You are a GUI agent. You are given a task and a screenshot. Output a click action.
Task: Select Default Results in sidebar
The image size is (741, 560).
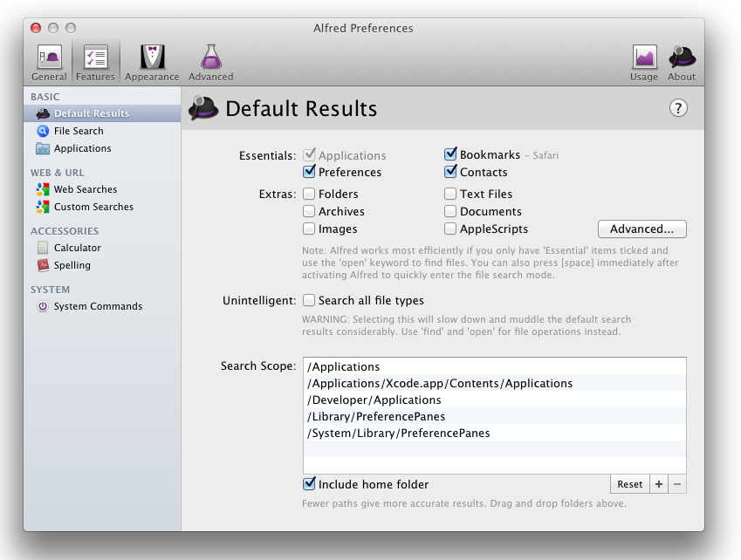[x=102, y=113]
